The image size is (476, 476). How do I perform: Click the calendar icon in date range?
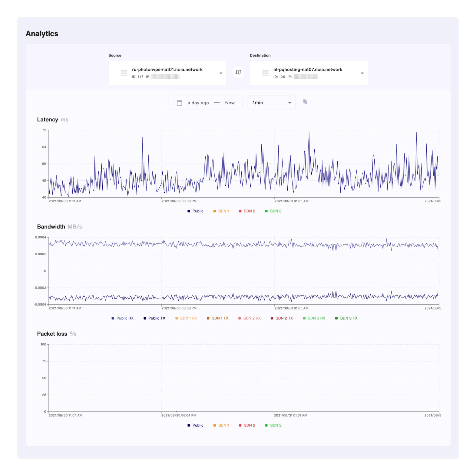click(179, 103)
